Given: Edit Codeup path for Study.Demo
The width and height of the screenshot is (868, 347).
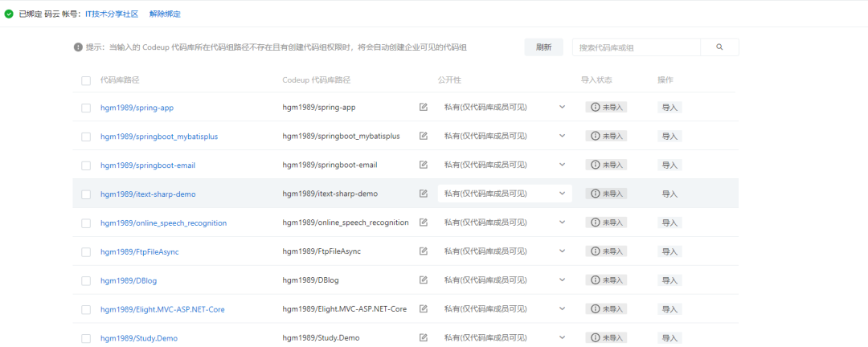Looking at the screenshot, I should pyautogui.click(x=424, y=337).
